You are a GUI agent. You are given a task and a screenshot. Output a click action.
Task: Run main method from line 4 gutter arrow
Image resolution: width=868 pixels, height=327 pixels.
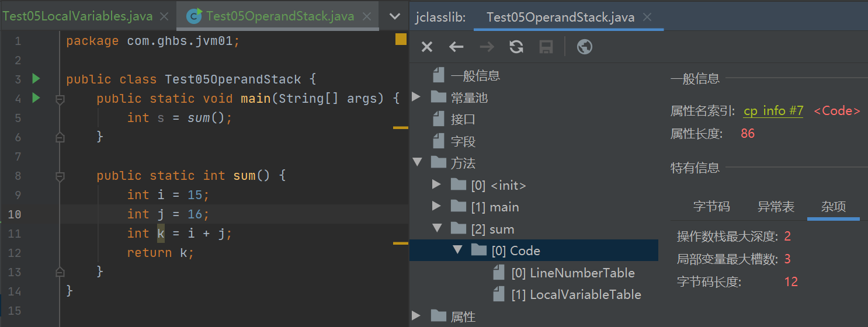coord(36,98)
